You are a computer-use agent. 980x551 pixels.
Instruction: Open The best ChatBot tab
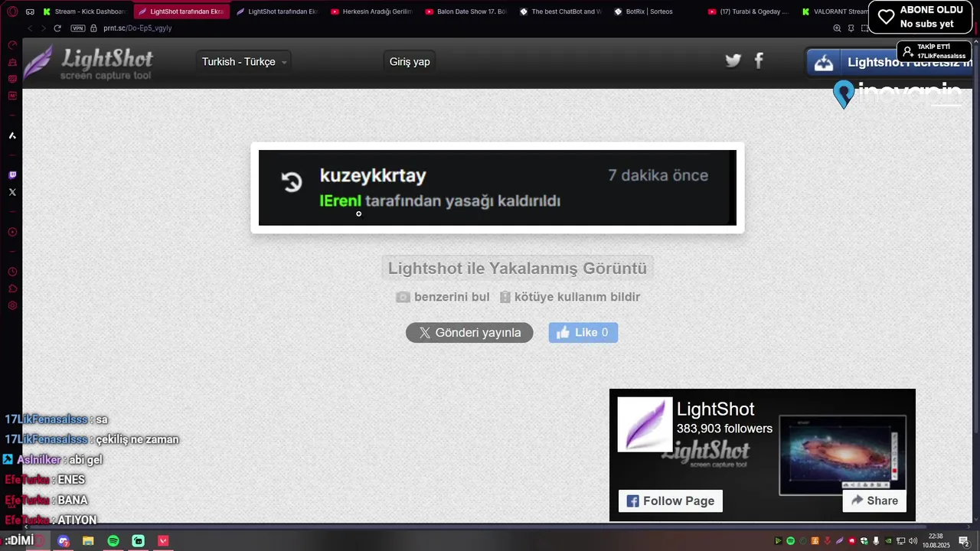click(560, 11)
